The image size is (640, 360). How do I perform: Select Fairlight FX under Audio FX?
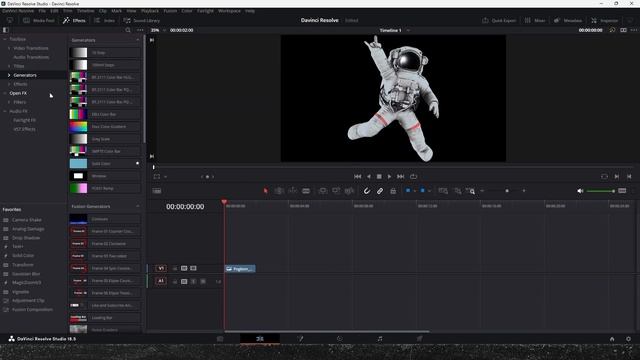tap(24, 120)
